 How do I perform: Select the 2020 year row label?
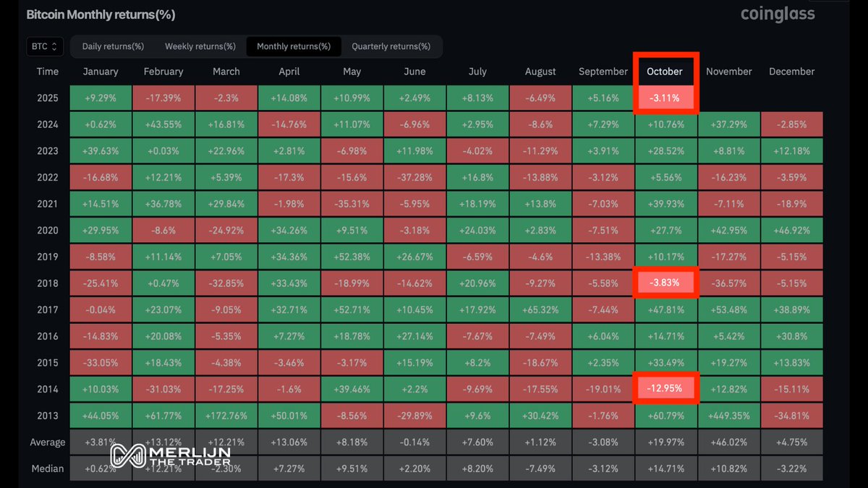click(48, 230)
